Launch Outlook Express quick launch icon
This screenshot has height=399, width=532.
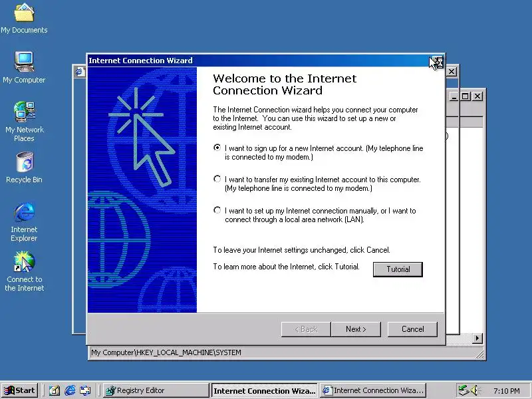85,391
